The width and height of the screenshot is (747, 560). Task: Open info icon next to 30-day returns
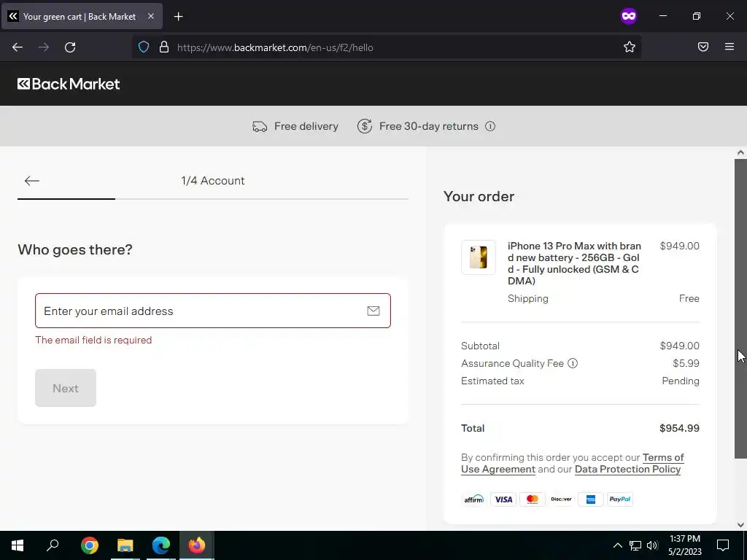click(490, 126)
